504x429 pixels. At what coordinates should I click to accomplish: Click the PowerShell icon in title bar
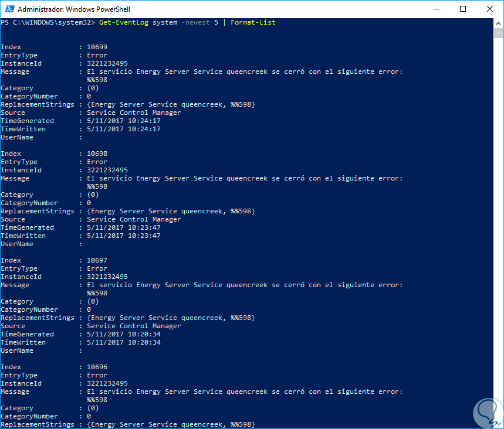[9, 9]
